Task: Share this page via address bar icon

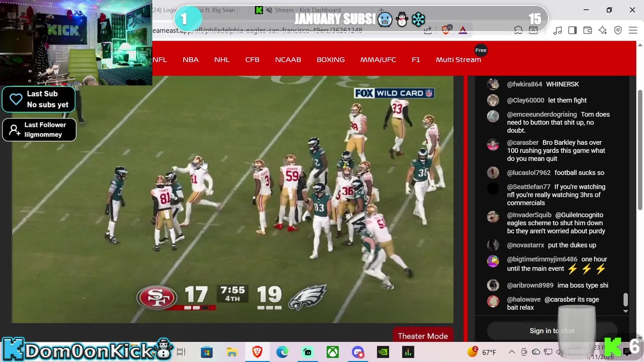Action: coord(428,30)
